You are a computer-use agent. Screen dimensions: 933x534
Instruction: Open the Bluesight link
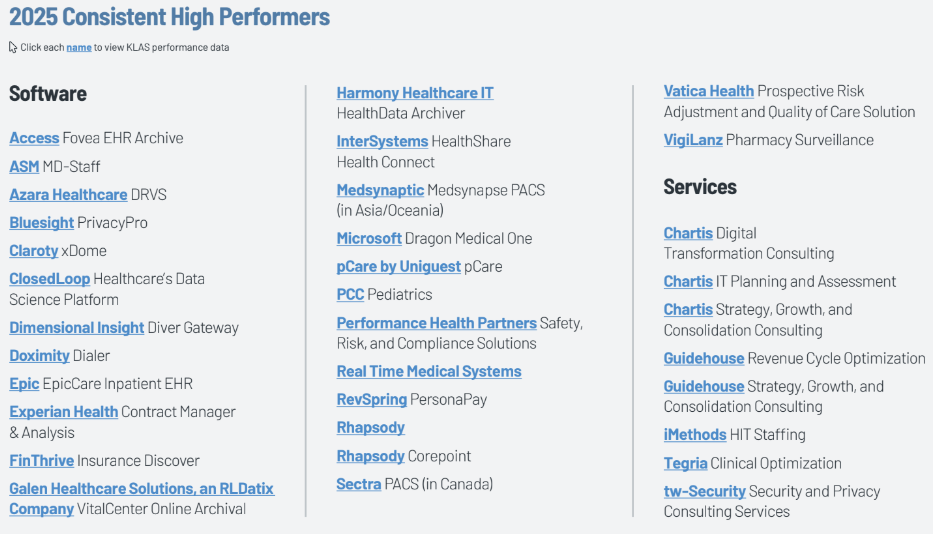[41, 222]
